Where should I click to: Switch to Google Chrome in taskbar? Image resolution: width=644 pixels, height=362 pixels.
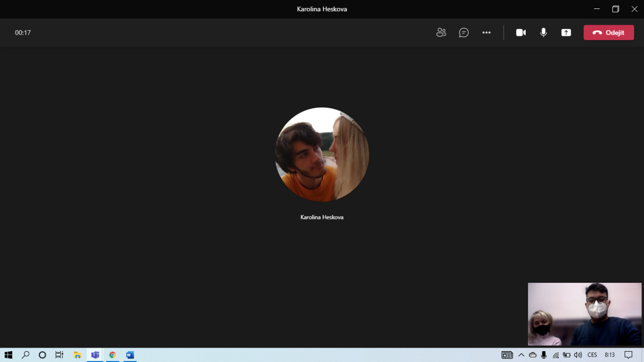tap(112, 355)
